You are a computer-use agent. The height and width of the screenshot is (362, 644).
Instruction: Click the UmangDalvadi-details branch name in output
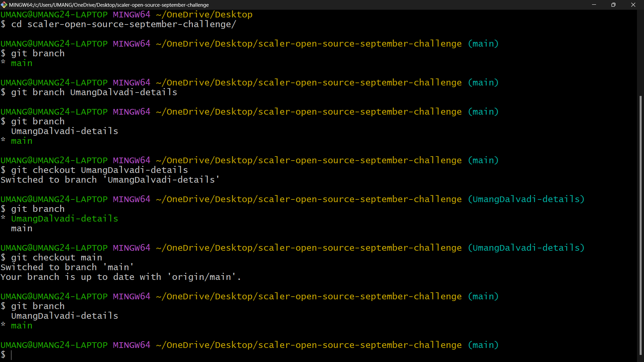pos(64,315)
